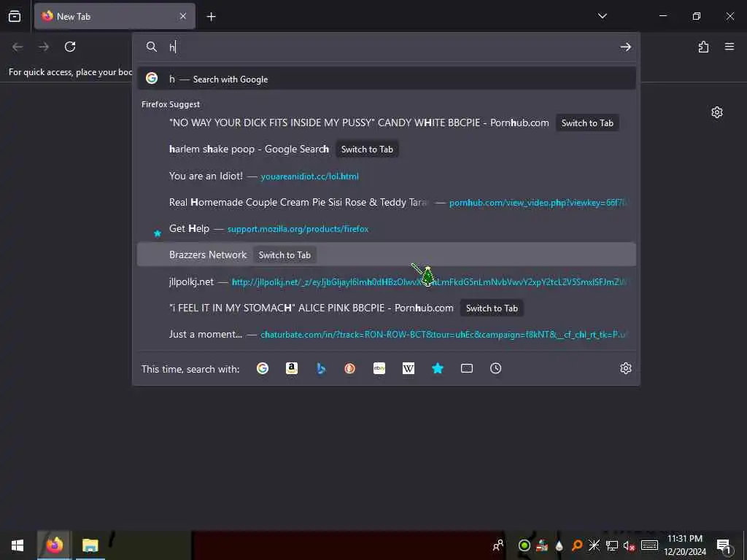Open Firefox View from the tab bar
The image size is (747, 560).
[x=15, y=16]
